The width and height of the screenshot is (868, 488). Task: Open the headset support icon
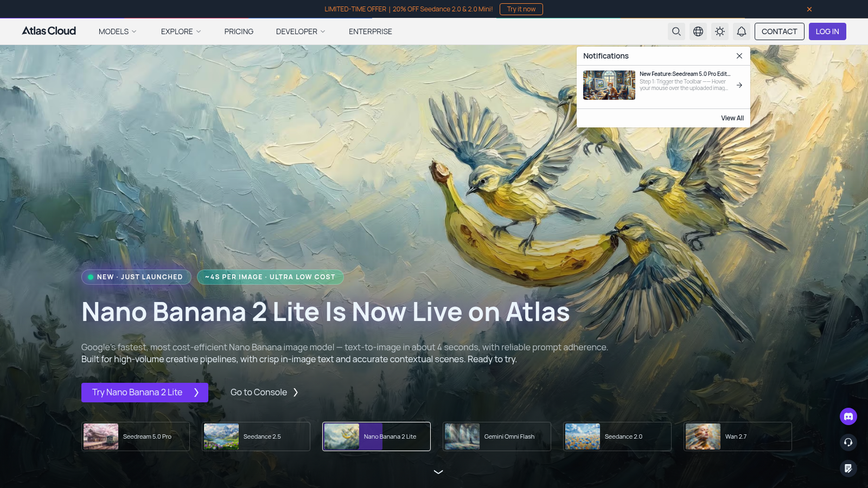coord(848,442)
